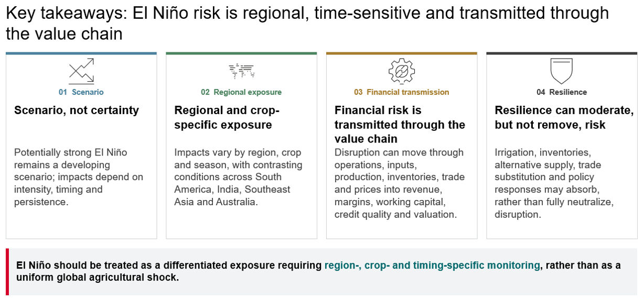Click the 'Potentially strong El Niño' paragraph
Viewport: 644px width, 300px height.
(x=79, y=177)
